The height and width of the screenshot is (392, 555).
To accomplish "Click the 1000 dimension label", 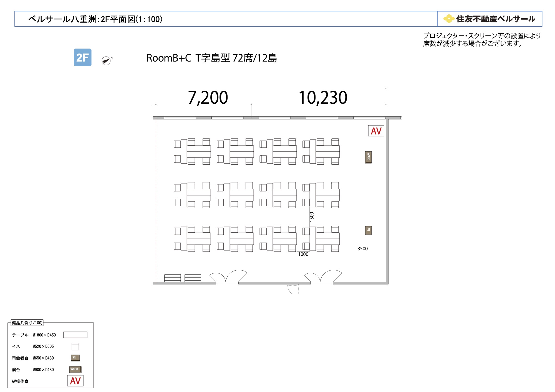I will click(303, 254).
